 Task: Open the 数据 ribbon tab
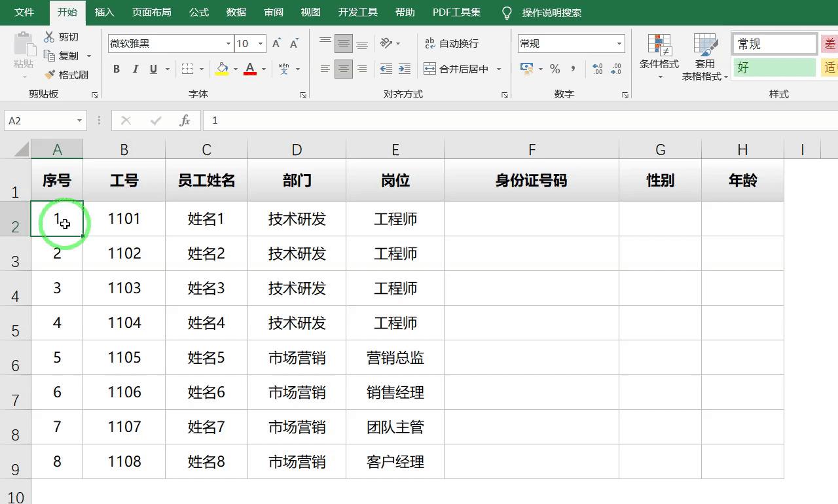[235, 12]
